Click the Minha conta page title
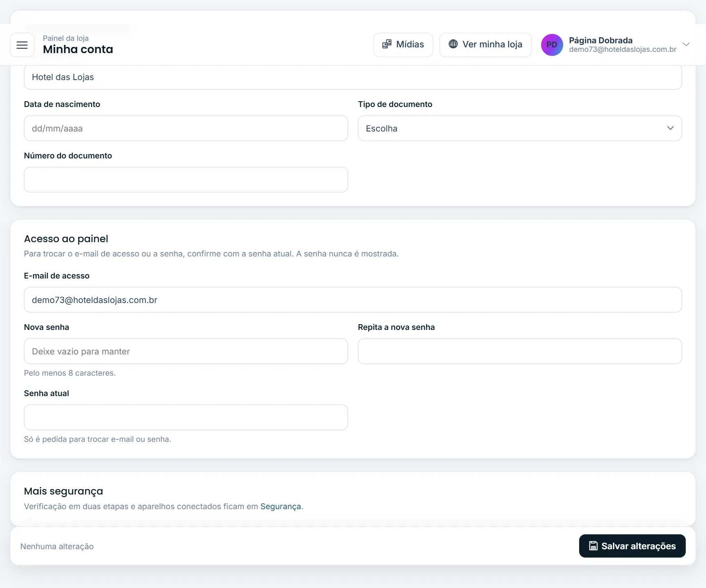 pyautogui.click(x=78, y=49)
